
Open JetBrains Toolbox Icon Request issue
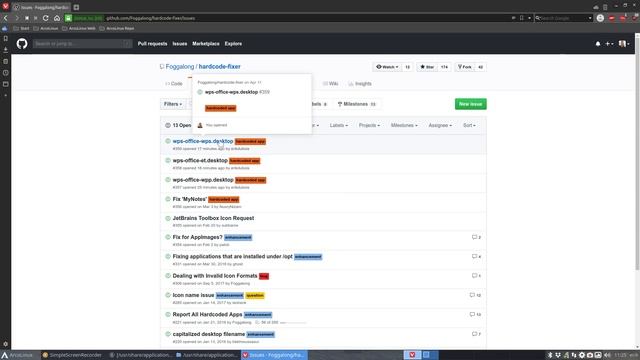click(213, 218)
